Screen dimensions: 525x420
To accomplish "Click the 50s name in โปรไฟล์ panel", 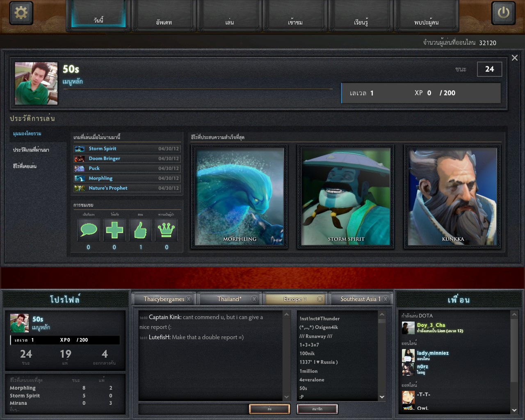I will point(38,319).
